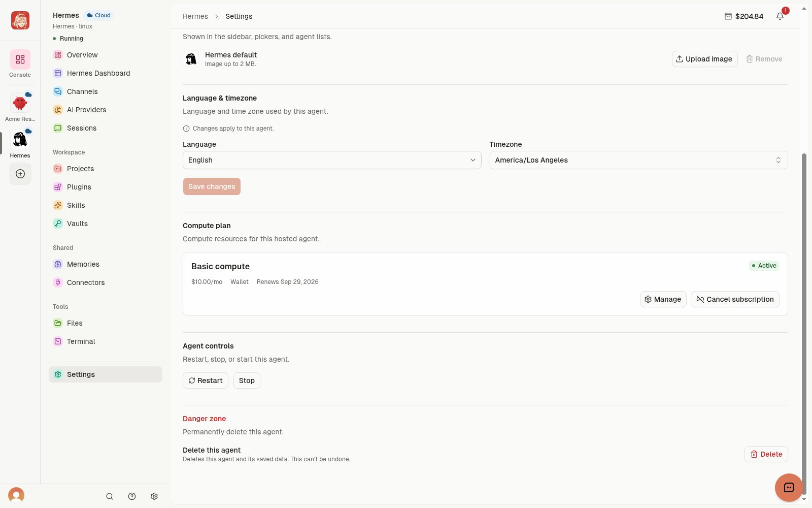Open the Language dropdown showing English
812x508 pixels.
pyautogui.click(x=332, y=160)
